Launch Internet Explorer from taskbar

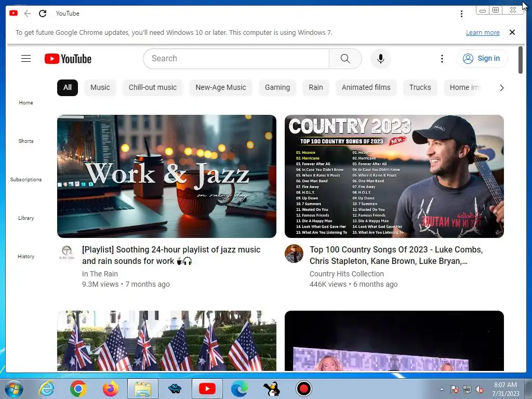46,389
